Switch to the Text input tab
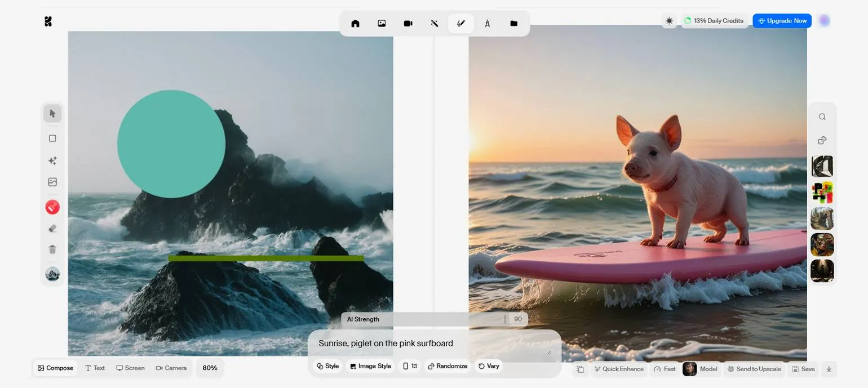Screen dimensions: 868x388 tap(95, 368)
